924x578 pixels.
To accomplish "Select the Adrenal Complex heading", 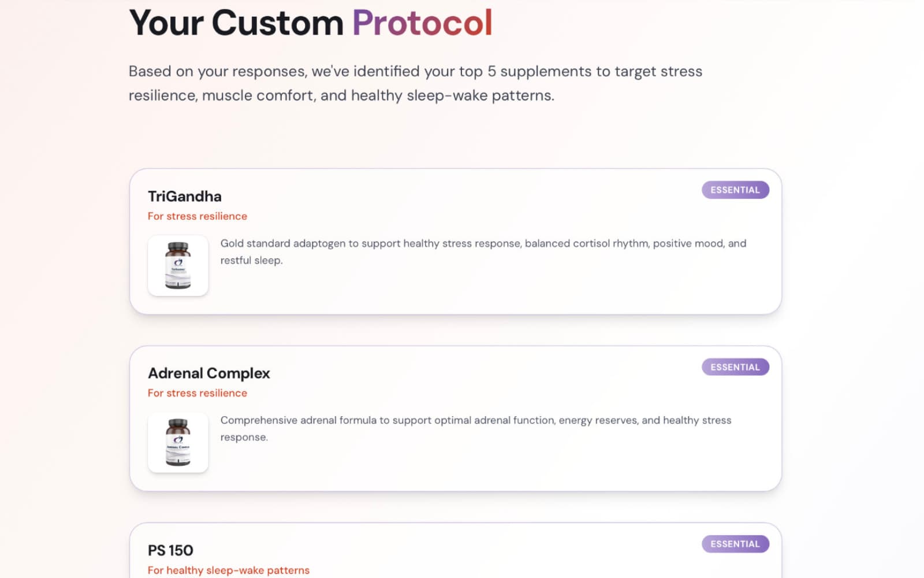I will pyautogui.click(x=208, y=373).
